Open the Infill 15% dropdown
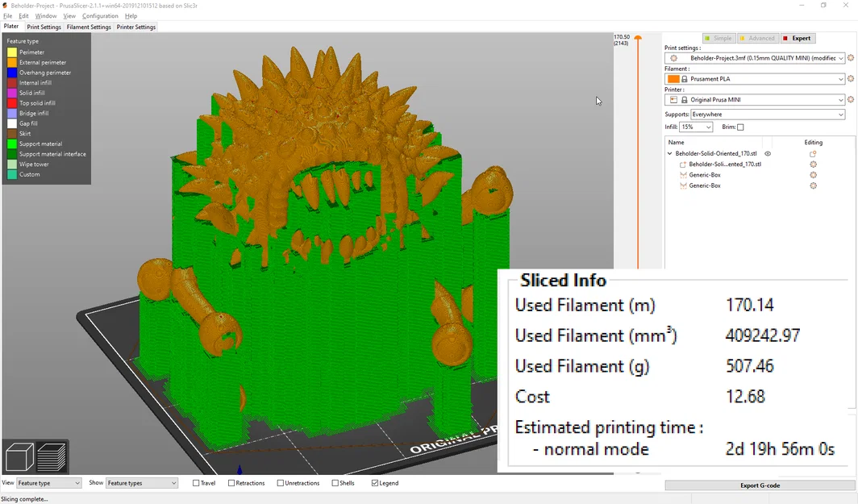 [x=695, y=127]
